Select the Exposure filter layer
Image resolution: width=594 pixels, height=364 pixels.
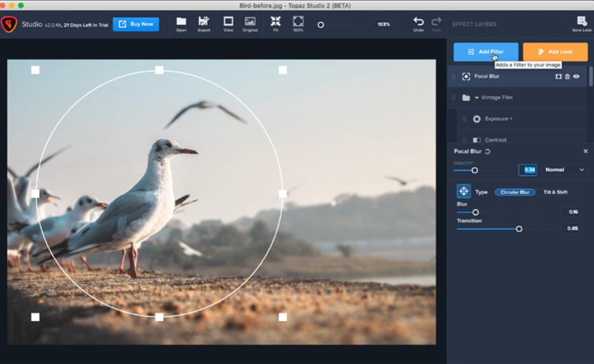pyautogui.click(x=497, y=119)
